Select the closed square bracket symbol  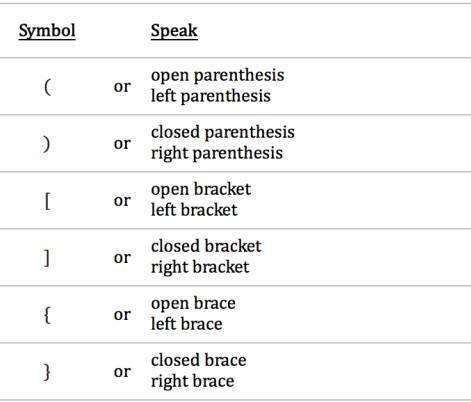[x=47, y=258]
